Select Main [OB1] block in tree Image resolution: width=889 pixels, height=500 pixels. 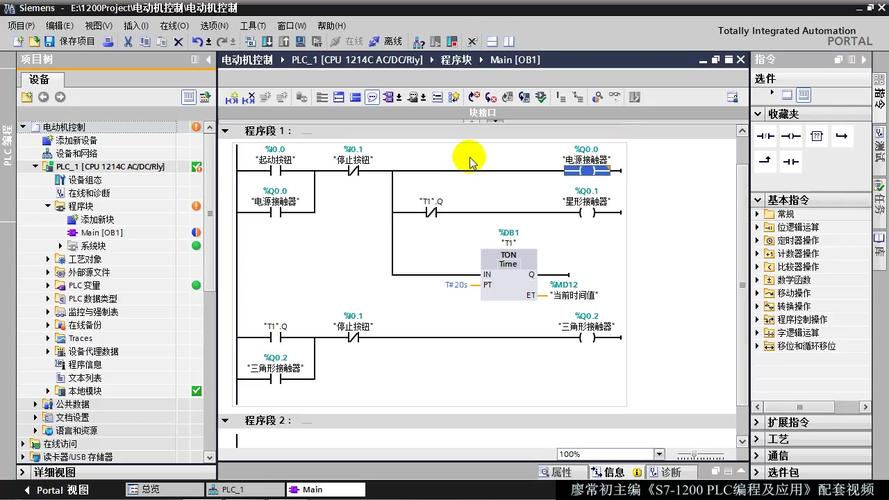click(x=101, y=232)
